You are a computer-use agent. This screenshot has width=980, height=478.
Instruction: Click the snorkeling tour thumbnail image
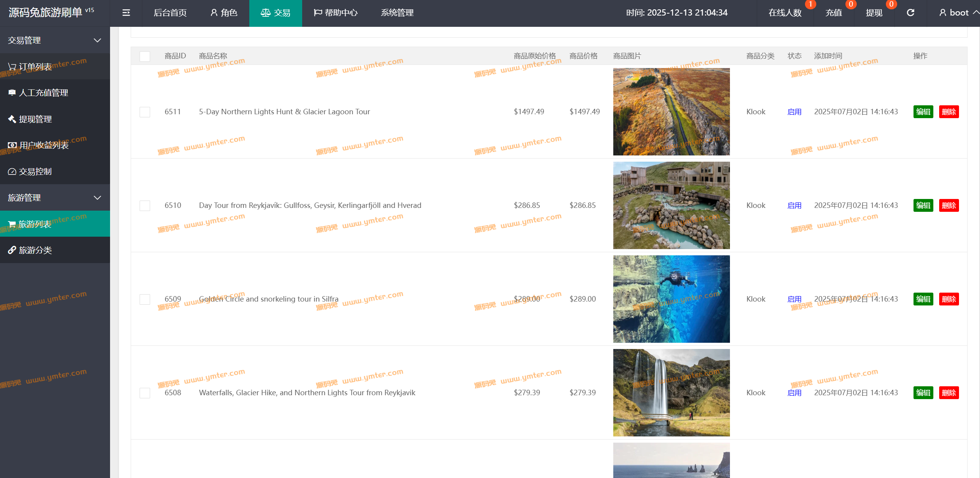(671, 299)
